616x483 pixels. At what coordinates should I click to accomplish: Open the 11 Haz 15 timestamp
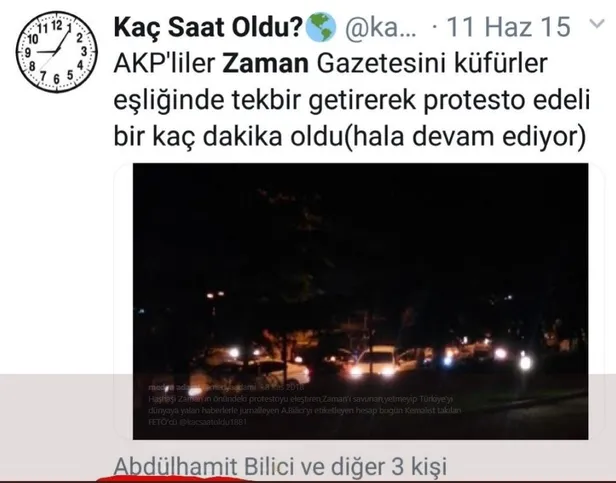[x=509, y=27]
